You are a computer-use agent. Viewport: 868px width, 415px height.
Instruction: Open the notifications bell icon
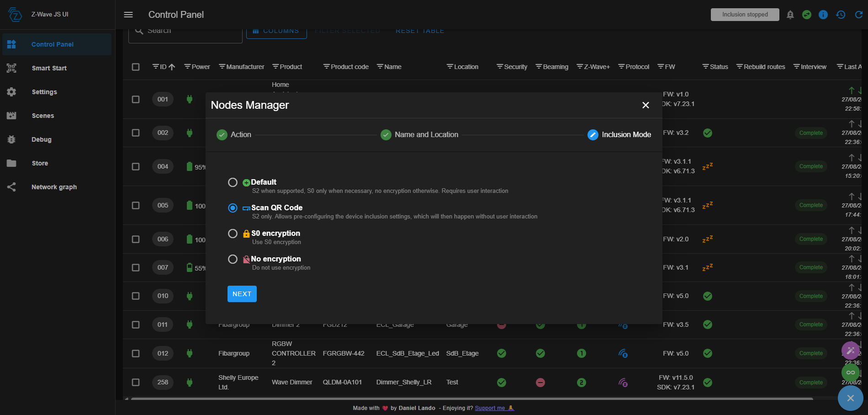[x=790, y=15]
